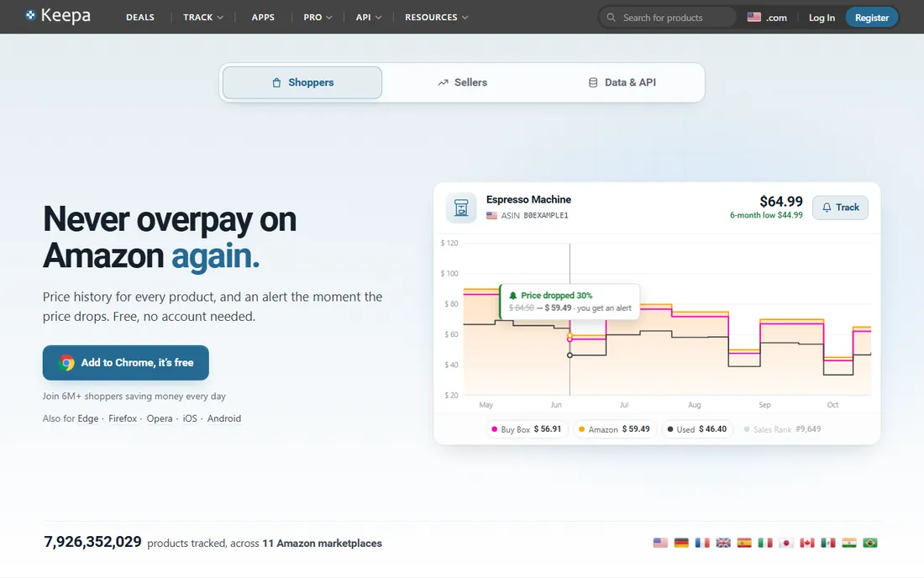Click the 6-month low $44.99 text
Image resolution: width=924 pixels, height=578 pixels.
[x=766, y=215]
